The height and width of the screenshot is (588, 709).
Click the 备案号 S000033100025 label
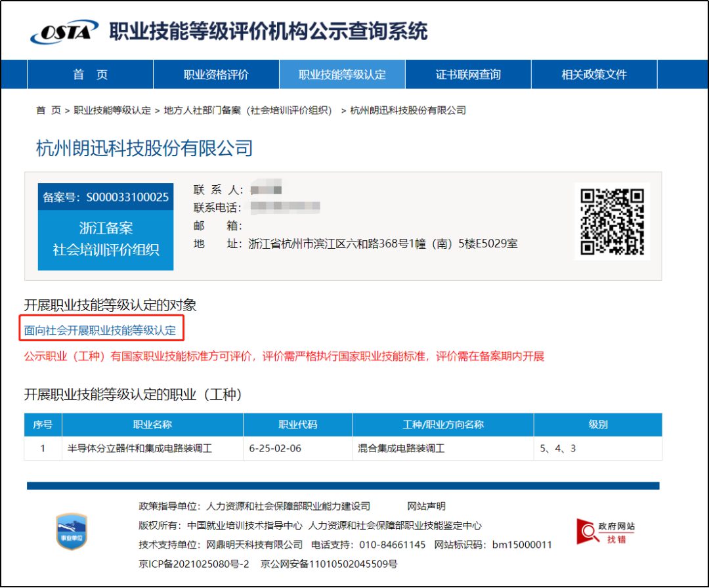tap(106, 197)
